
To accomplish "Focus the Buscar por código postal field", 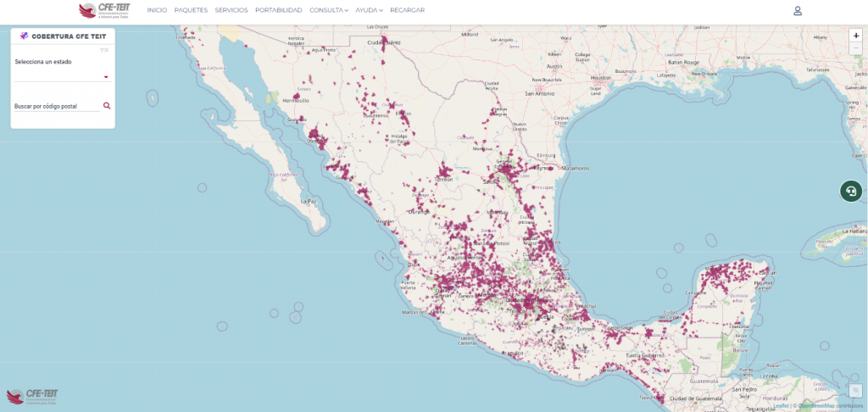I will click(57, 106).
